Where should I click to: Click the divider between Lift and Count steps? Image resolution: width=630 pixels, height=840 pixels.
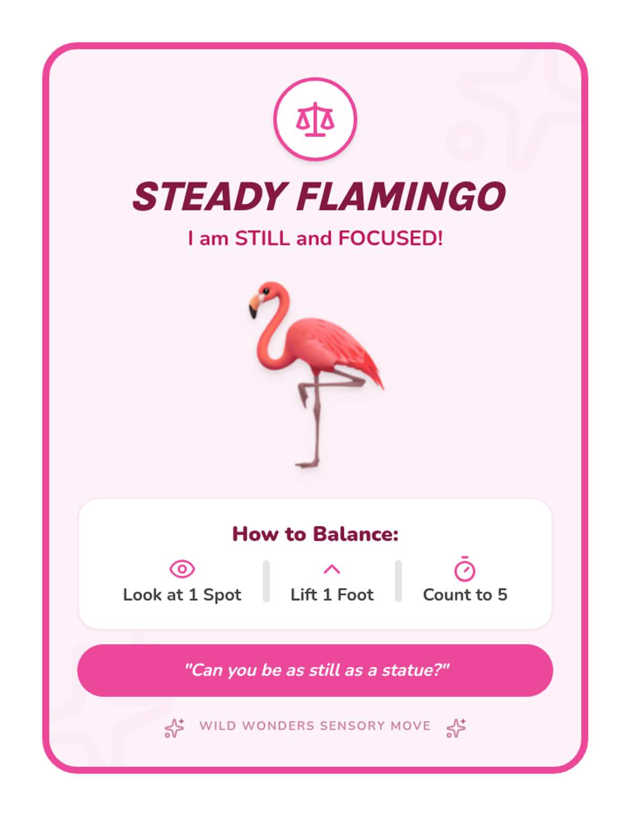(398, 581)
